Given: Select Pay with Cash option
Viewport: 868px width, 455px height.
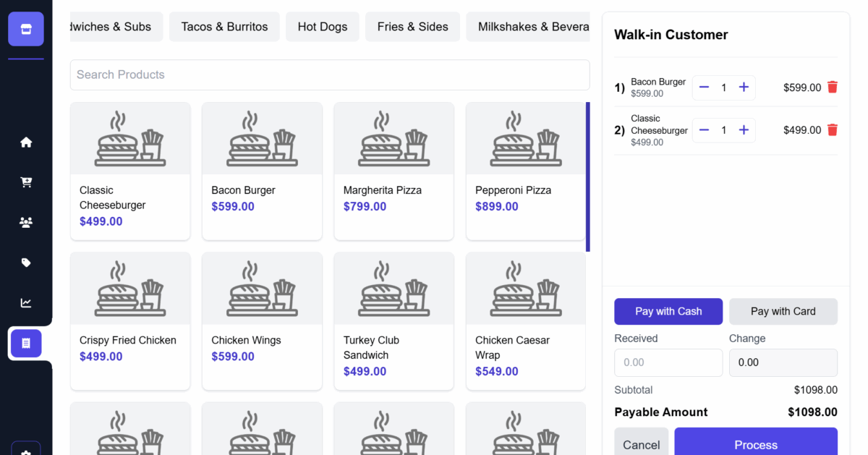Looking at the screenshot, I should (668, 312).
